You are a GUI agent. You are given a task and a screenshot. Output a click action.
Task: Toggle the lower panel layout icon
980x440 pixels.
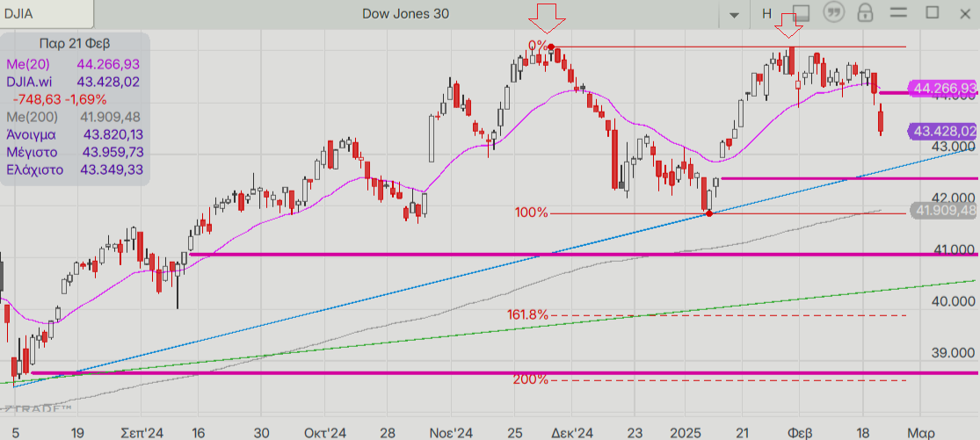802,13
